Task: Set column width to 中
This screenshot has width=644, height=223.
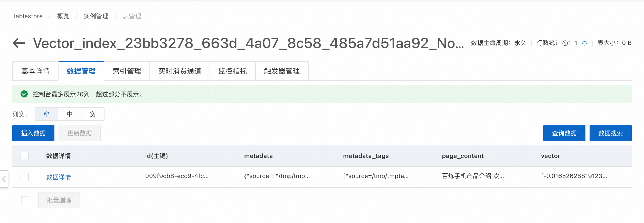Action: pyautogui.click(x=70, y=114)
